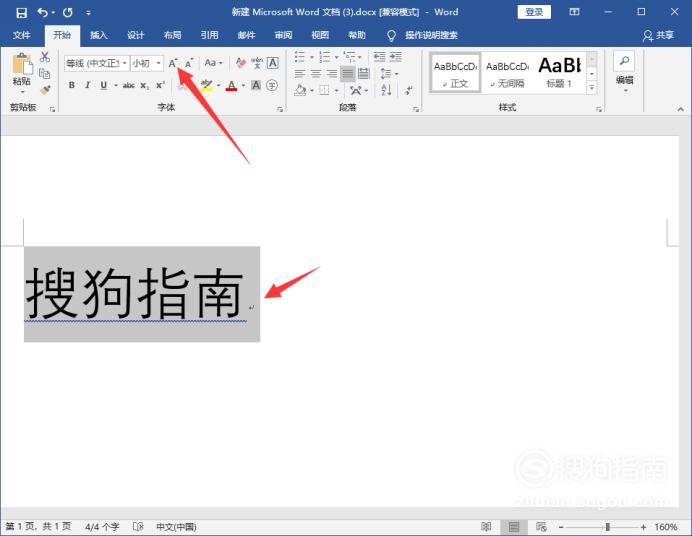
Task: Save the document with the floppy disk icon
Action: (x=21, y=12)
